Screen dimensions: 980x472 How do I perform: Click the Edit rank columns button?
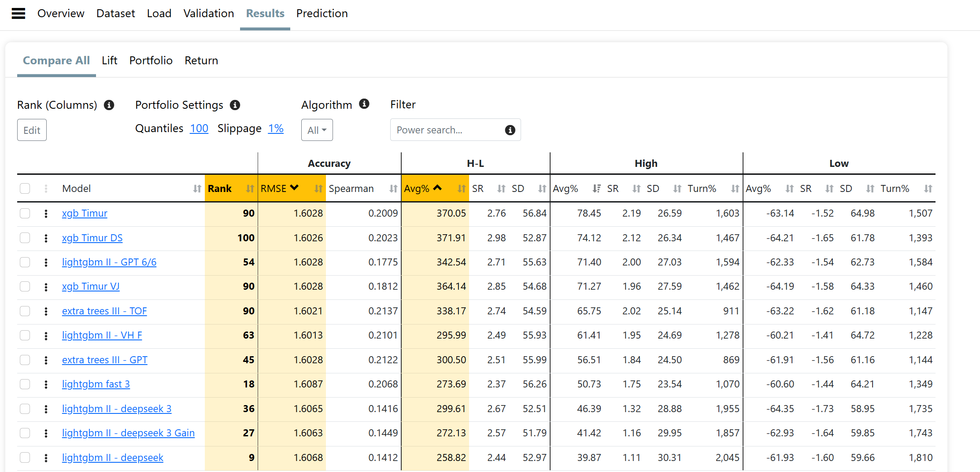tap(32, 130)
